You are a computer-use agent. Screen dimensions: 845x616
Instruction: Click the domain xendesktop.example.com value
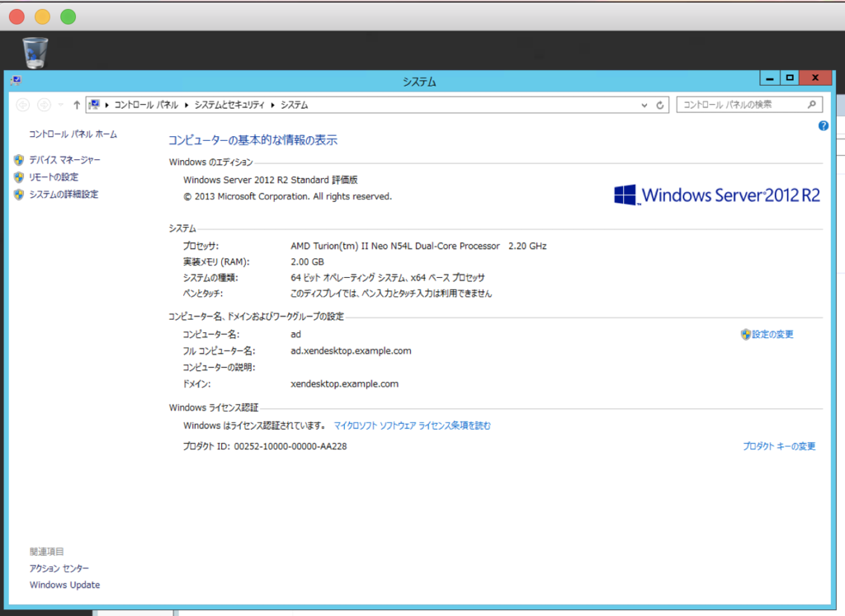(344, 384)
